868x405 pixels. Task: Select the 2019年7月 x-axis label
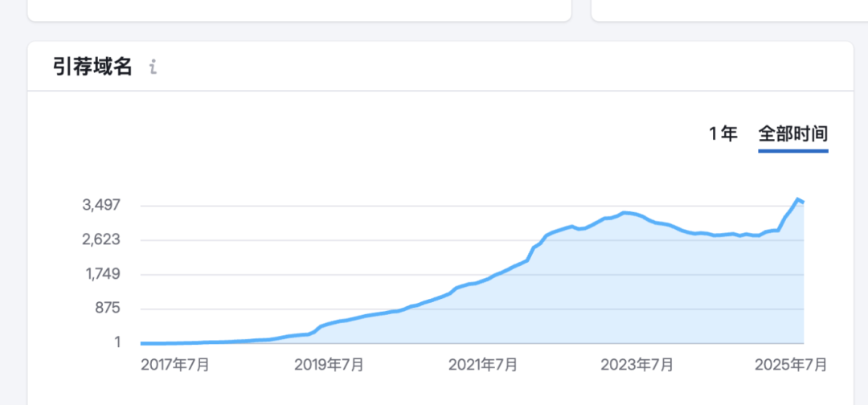click(329, 365)
